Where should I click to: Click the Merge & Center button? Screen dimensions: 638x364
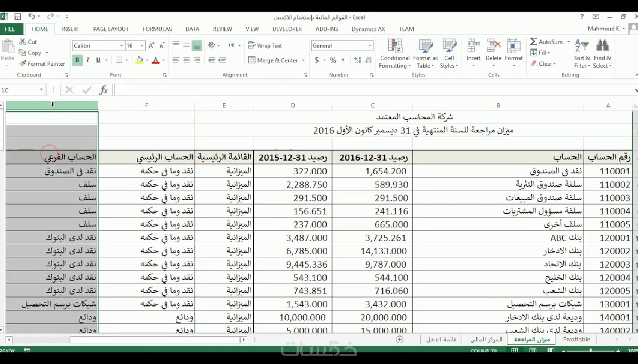pos(273,60)
